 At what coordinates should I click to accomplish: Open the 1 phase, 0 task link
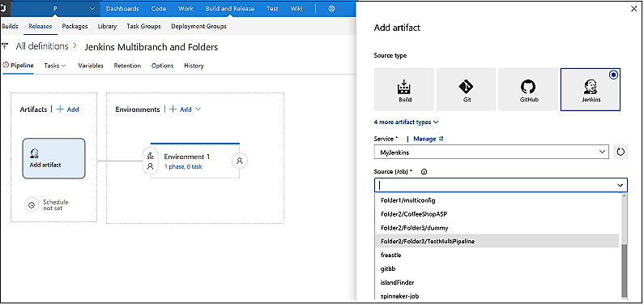[x=183, y=166]
